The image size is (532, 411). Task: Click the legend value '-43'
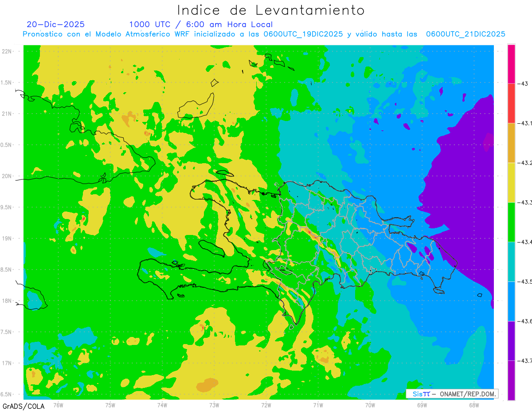click(x=524, y=84)
